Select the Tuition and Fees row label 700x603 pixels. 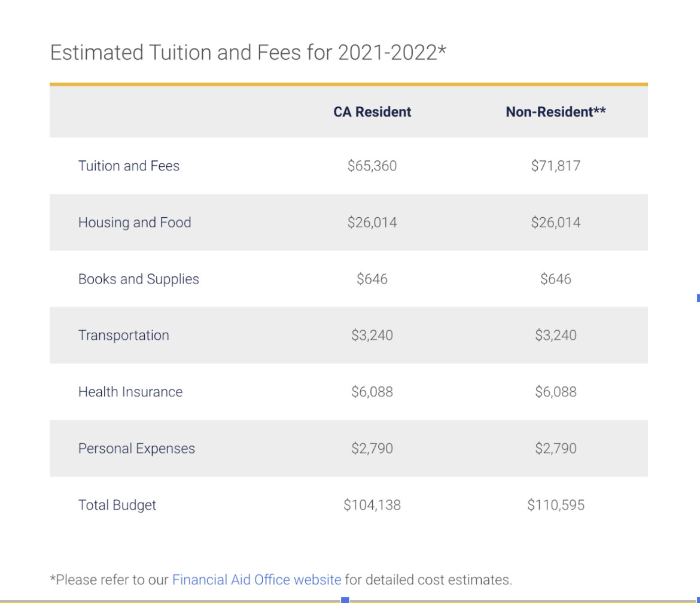[x=129, y=166]
